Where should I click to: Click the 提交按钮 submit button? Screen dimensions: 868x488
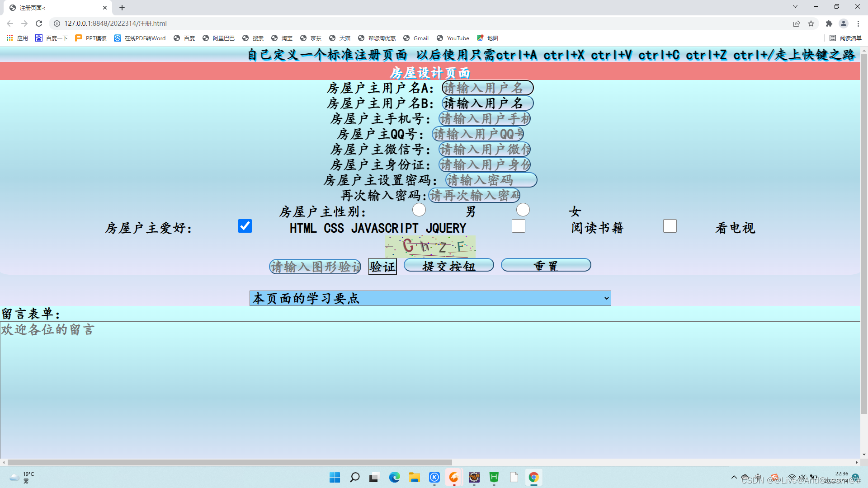point(448,265)
